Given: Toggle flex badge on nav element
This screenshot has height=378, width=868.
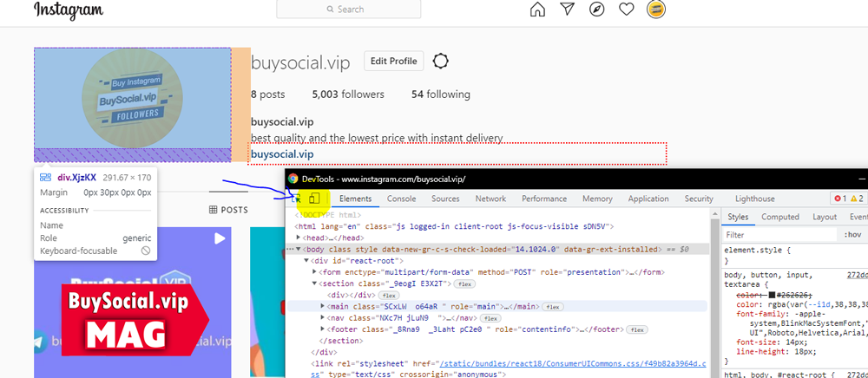Looking at the screenshot, I should pos(490,318).
